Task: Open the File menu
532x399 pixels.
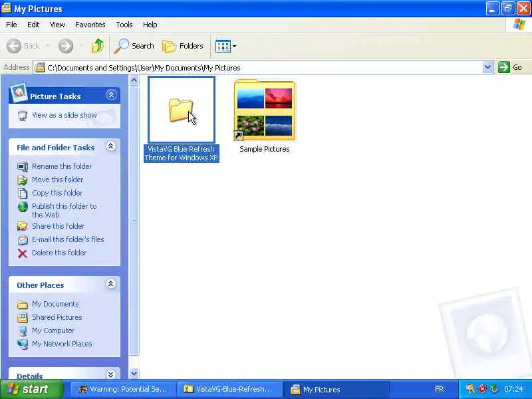Action: (x=11, y=25)
